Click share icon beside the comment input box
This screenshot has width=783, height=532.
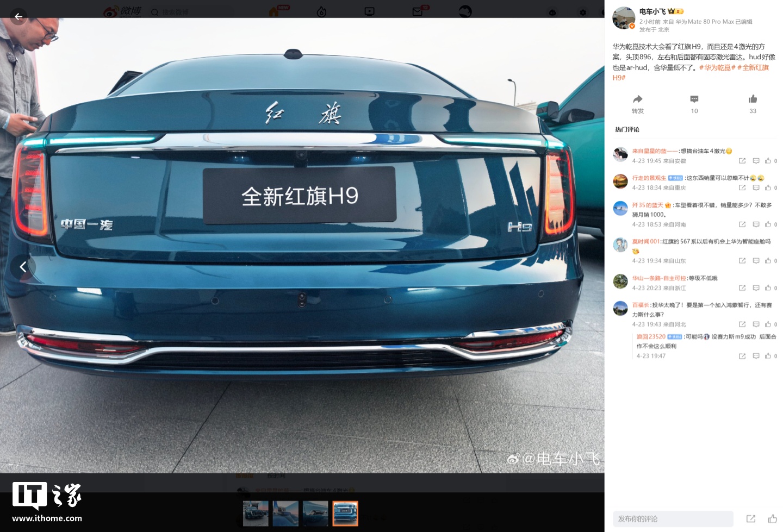pos(751,519)
